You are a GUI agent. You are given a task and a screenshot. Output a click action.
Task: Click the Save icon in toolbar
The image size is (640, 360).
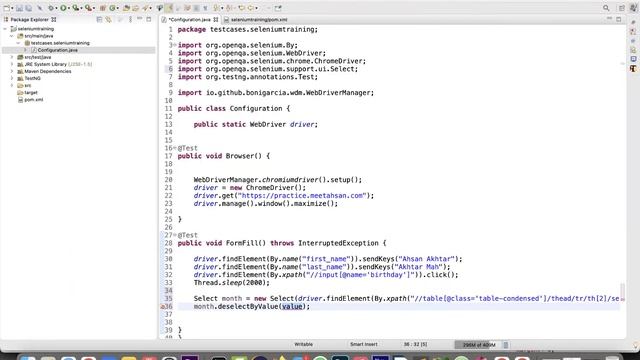coord(19,8)
